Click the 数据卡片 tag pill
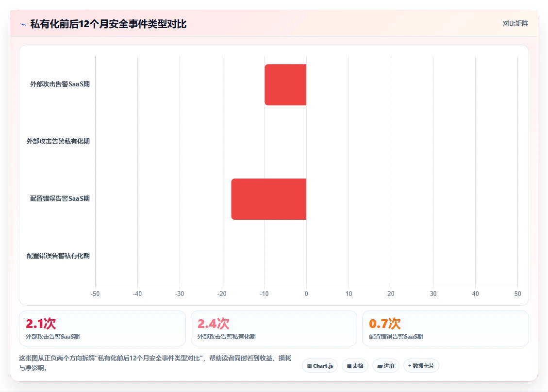548x392 pixels. click(x=421, y=366)
